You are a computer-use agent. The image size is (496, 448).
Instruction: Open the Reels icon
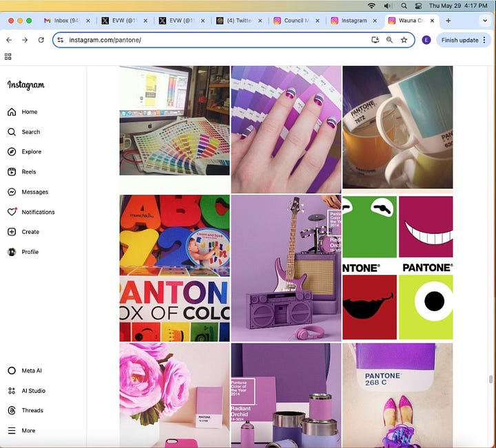[12, 172]
